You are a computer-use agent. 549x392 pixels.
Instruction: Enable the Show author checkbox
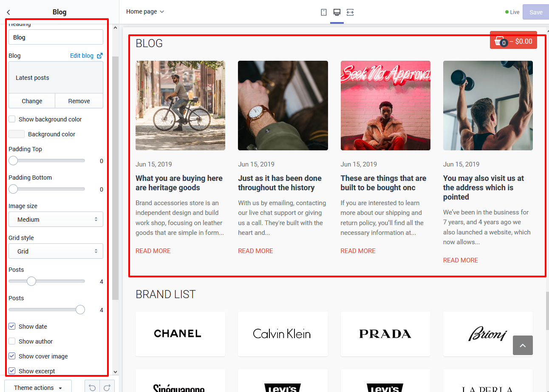(12, 341)
